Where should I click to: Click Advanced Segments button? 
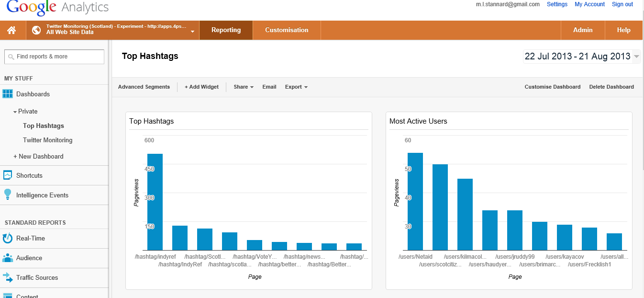[144, 87]
